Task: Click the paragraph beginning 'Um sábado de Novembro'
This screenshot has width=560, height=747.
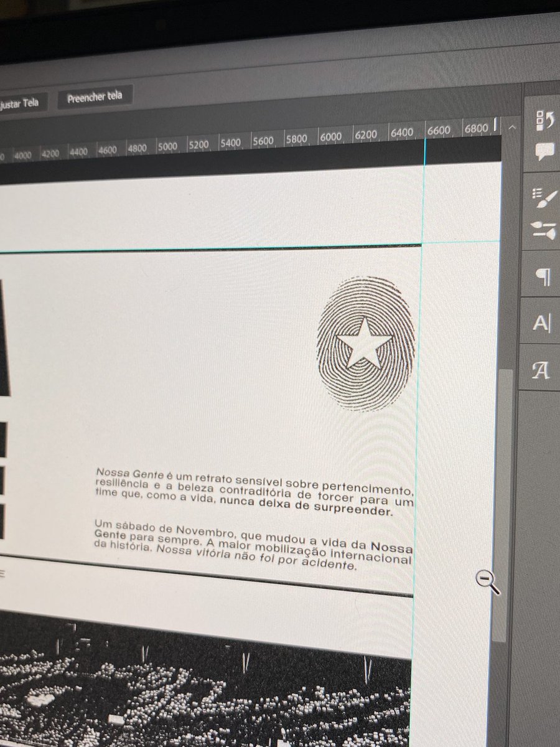Action: [x=253, y=546]
